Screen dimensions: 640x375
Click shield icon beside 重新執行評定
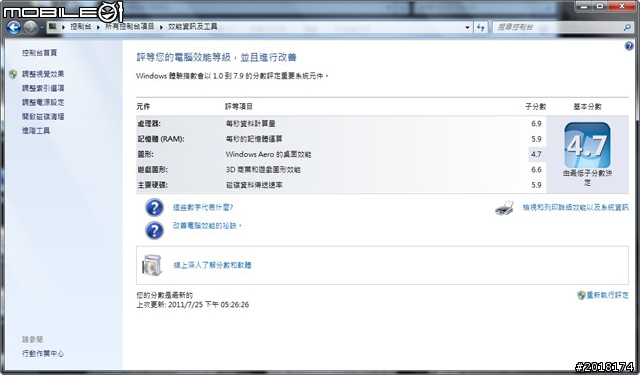coord(581,295)
